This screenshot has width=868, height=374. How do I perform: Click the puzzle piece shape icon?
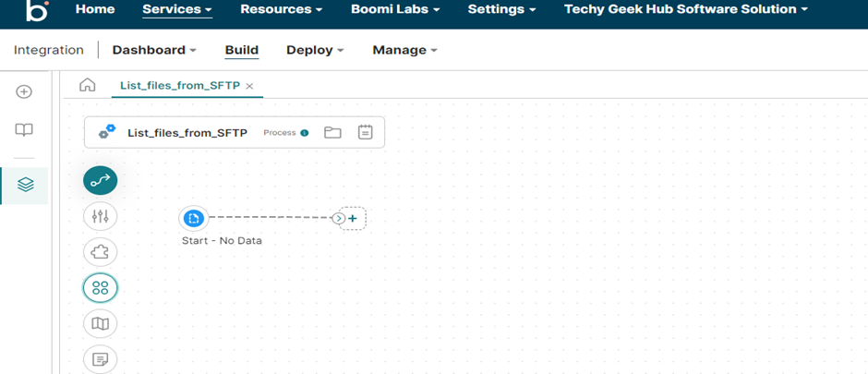[100, 252]
